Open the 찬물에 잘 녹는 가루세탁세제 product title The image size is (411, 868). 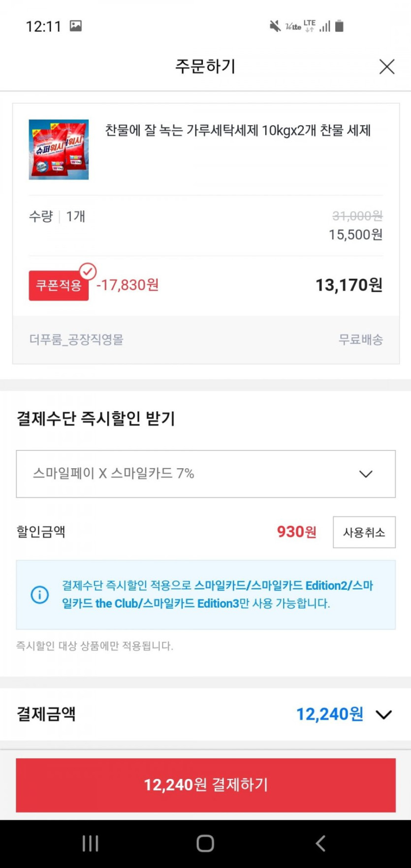coord(238,130)
